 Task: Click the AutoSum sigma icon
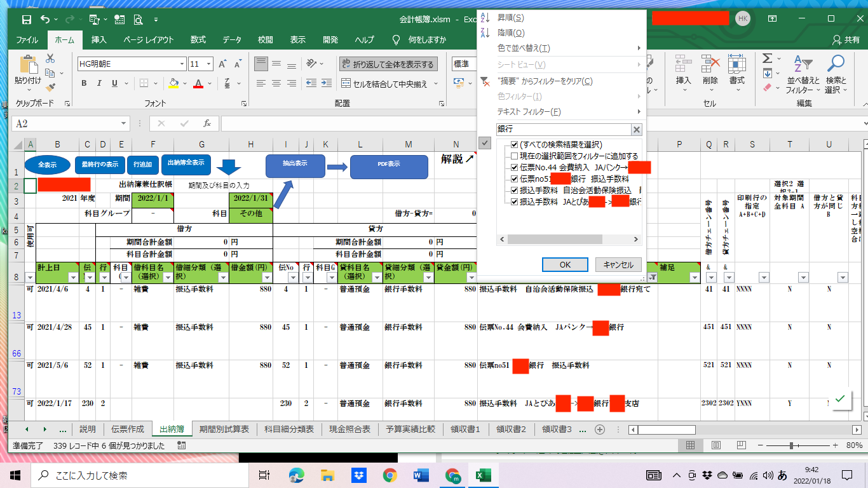767,58
